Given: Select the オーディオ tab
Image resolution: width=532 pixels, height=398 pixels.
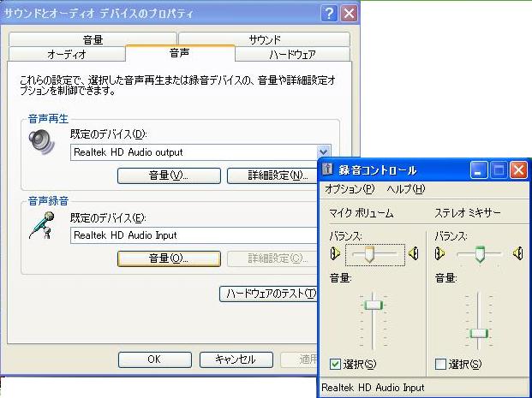Looking at the screenshot, I should 67,54.
